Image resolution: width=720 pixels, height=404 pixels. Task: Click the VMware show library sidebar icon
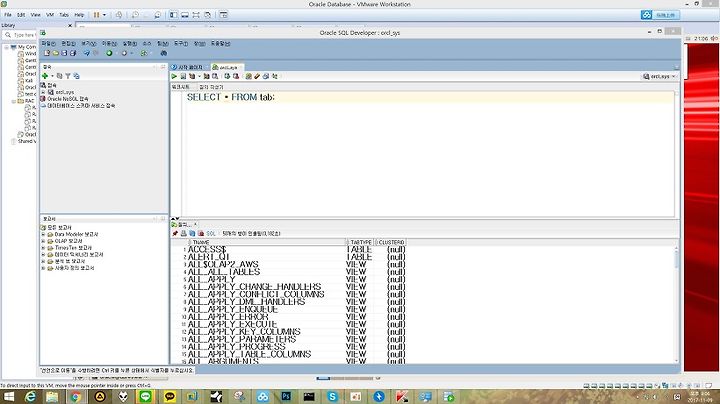[173, 15]
